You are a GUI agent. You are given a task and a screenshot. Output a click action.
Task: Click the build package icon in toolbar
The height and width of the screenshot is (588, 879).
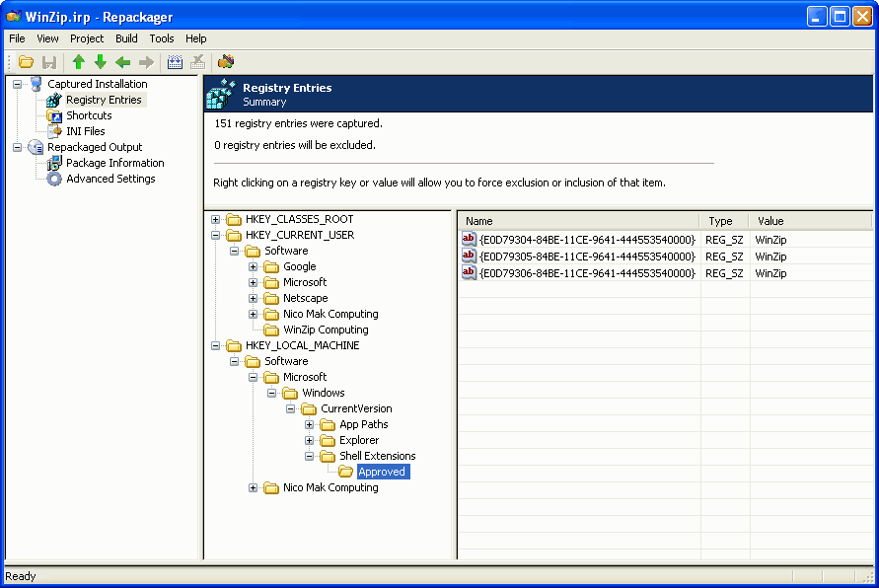226,62
